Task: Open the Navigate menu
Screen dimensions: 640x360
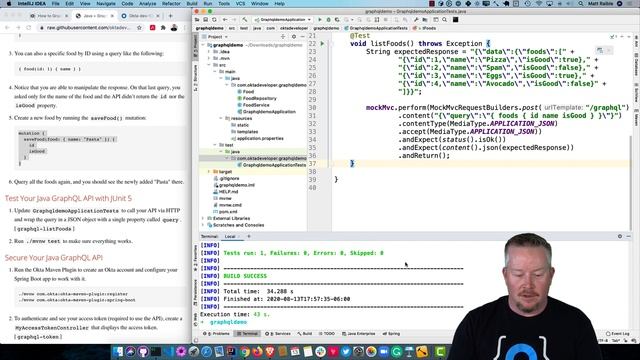Action: coord(106,4)
